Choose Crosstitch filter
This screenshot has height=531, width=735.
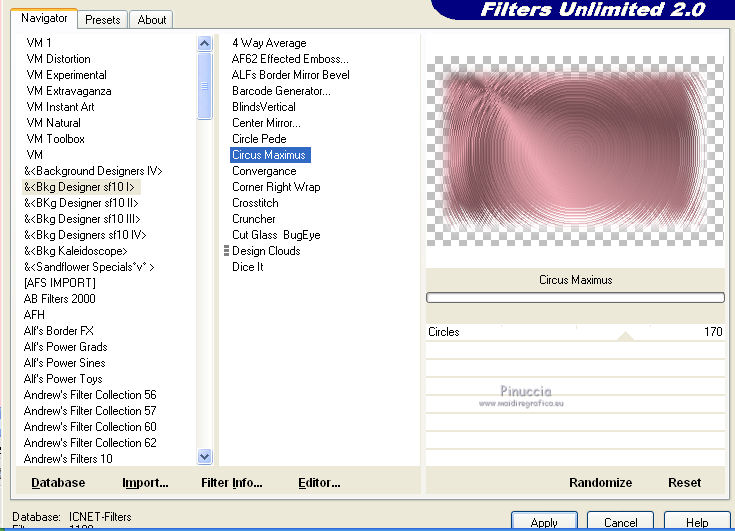pyautogui.click(x=255, y=202)
